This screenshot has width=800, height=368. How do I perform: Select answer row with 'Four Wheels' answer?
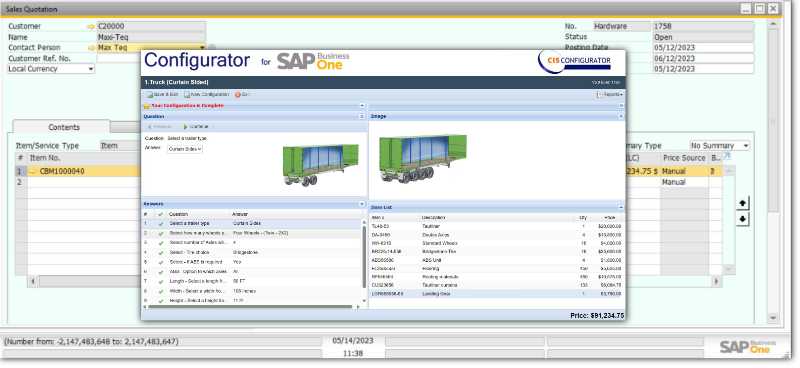[x=253, y=233]
